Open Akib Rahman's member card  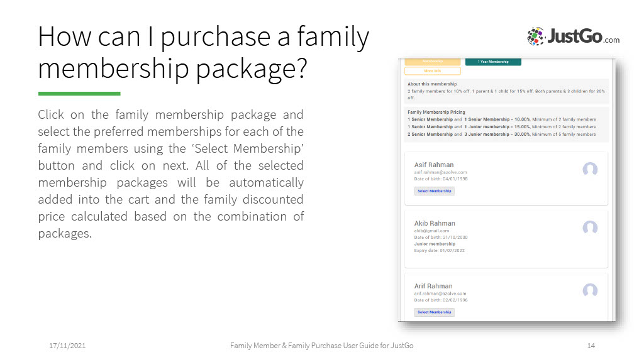[x=506, y=239]
